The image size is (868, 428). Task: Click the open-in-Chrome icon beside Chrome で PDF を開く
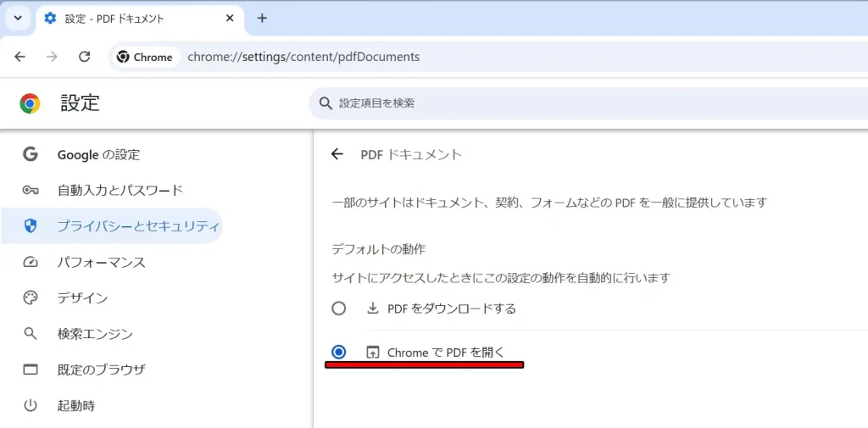tap(373, 352)
